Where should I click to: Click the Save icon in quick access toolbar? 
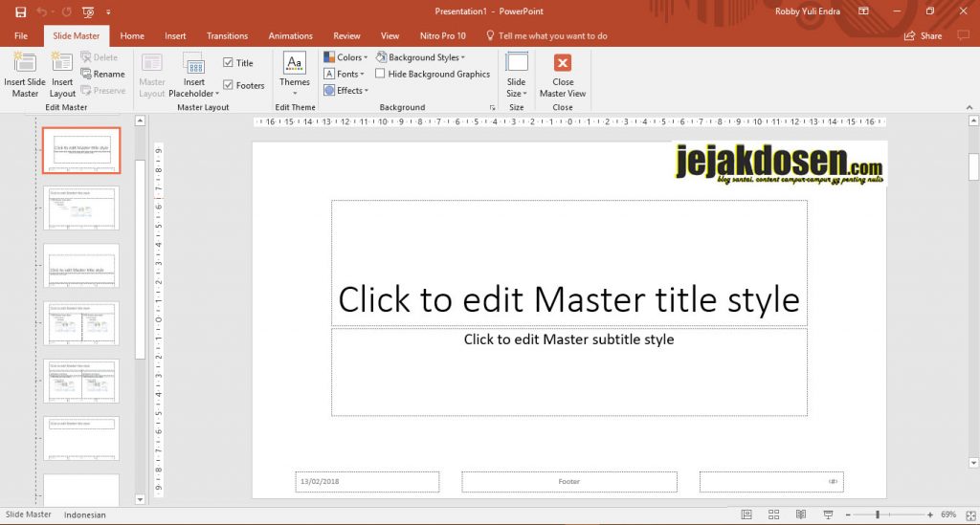point(21,11)
